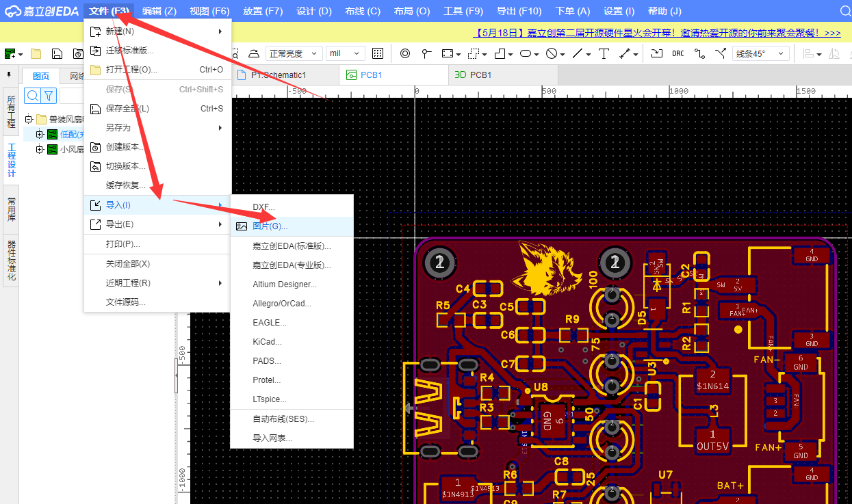Select the line drawing tool icon

pos(578,53)
